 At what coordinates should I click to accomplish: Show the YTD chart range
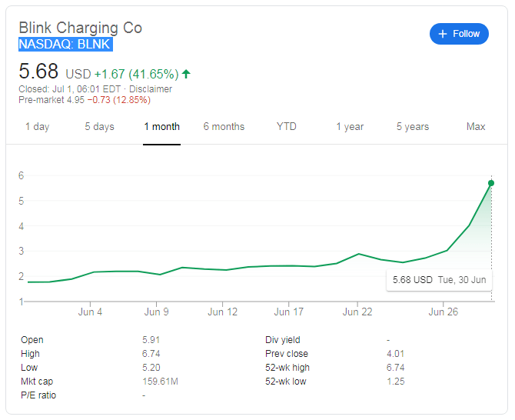click(287, 126)
